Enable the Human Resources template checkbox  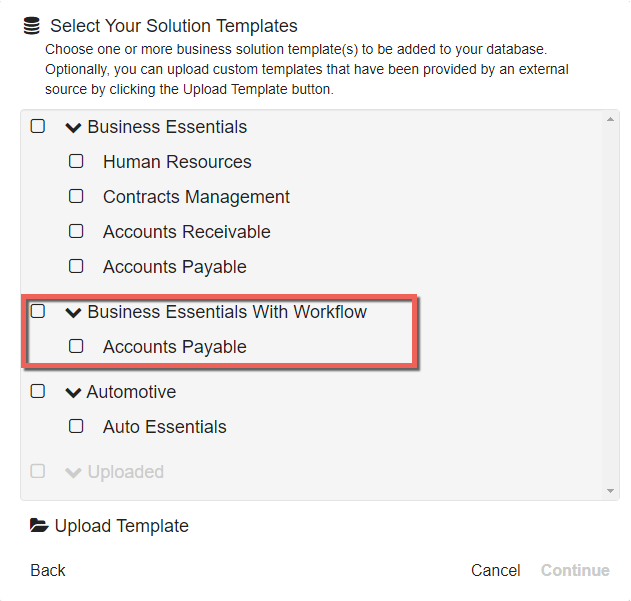click(x=76, y=162)
